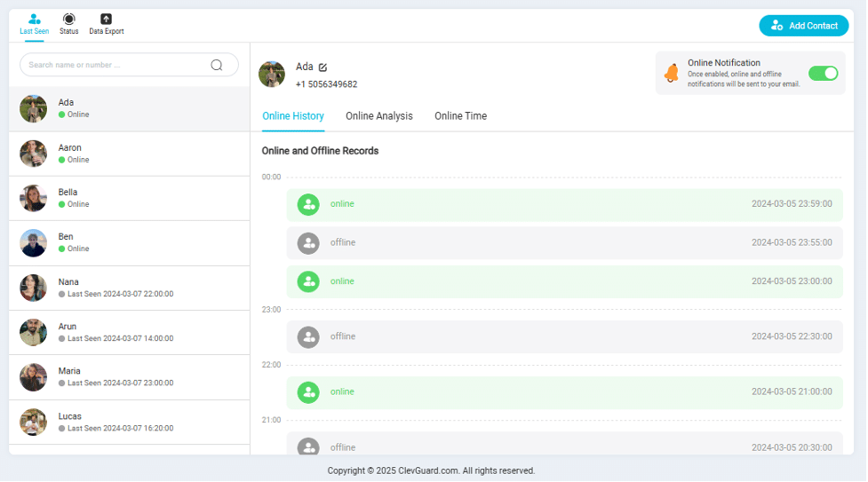The width and height of the screenshot is (868, 482).
Task: Click Lucas's Last Seen 2024-03-07 16:20:00 text
Action: (x=120, y=429)
